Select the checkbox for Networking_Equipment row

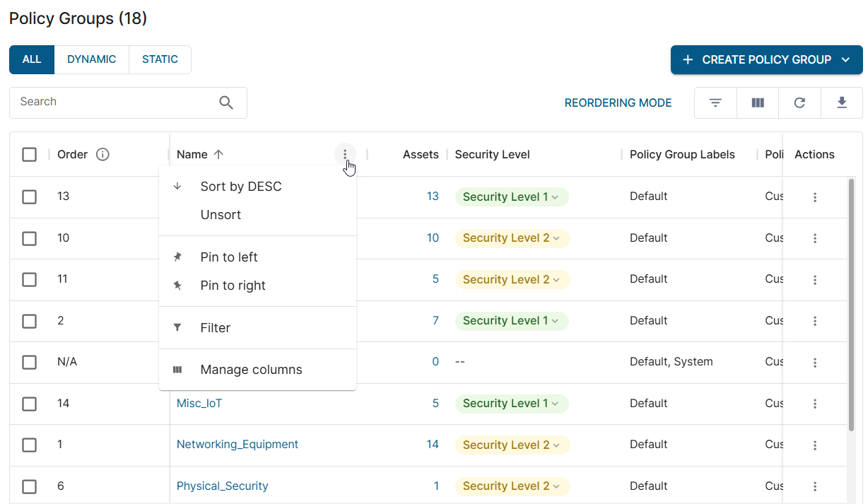[x=29, y=445]
